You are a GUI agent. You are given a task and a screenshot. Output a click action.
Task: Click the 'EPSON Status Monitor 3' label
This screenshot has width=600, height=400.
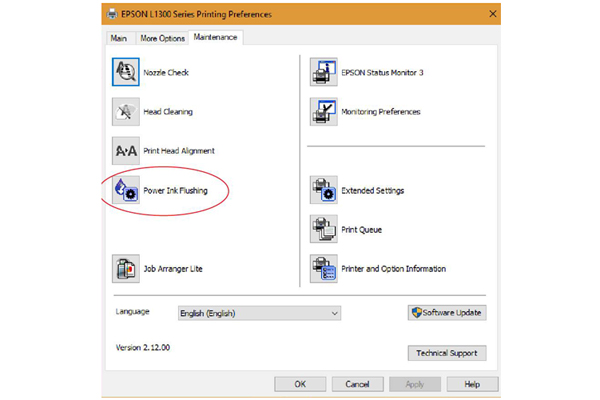[382, 72]
